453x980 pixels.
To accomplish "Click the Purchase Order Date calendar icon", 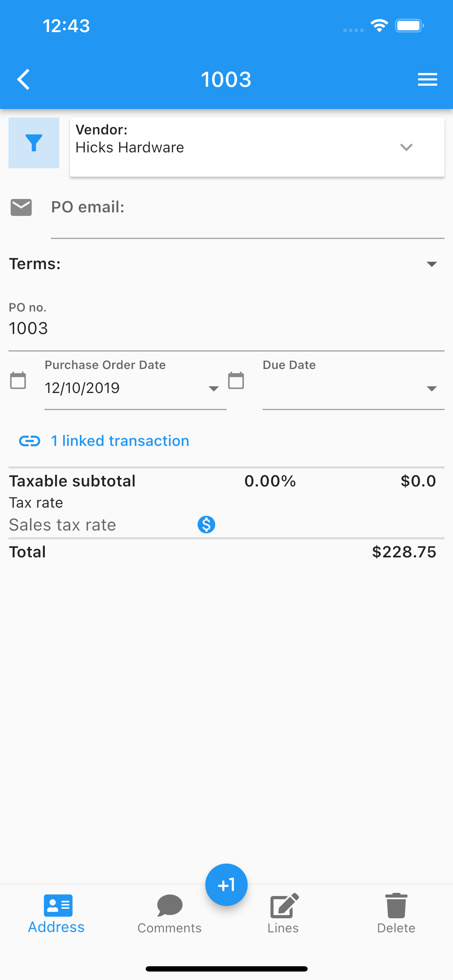I will click(18, 380).
